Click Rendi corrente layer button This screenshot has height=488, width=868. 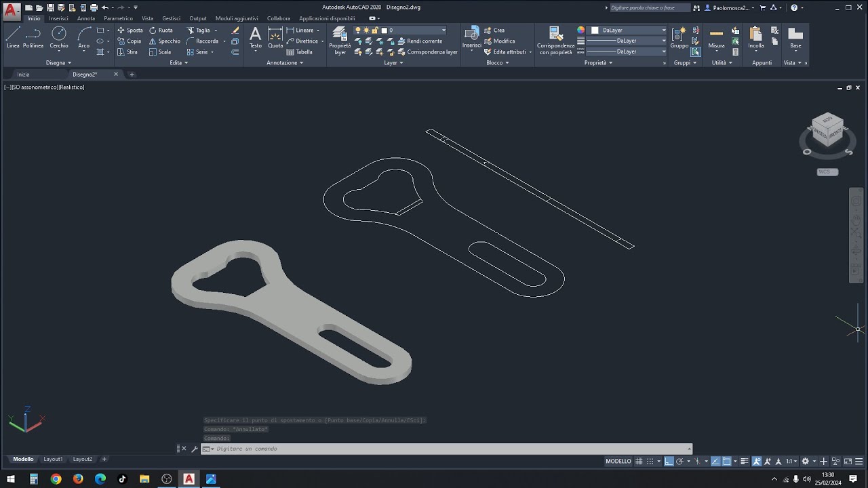click(420, 41)
